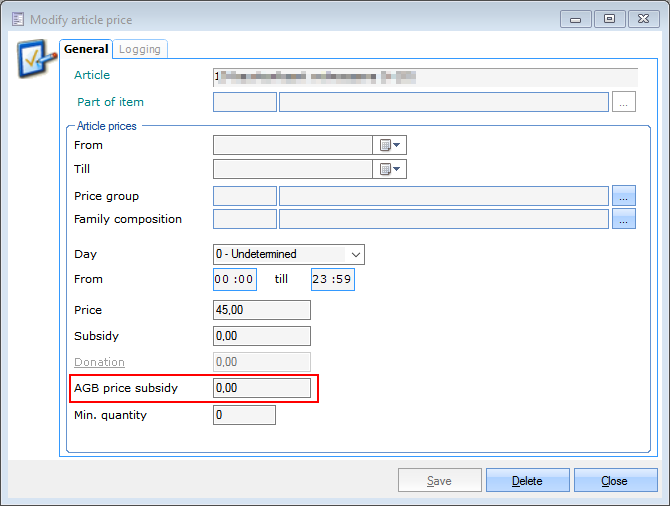
Task: Browse Family composition with ellipsis button
Action: (x=624, y=219)
